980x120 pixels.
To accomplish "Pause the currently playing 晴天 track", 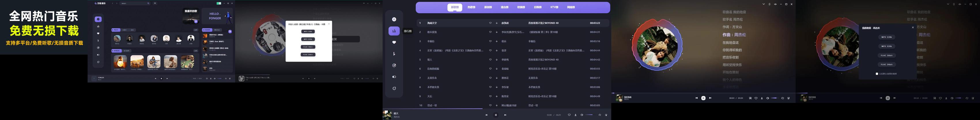I will click(496, 115).
